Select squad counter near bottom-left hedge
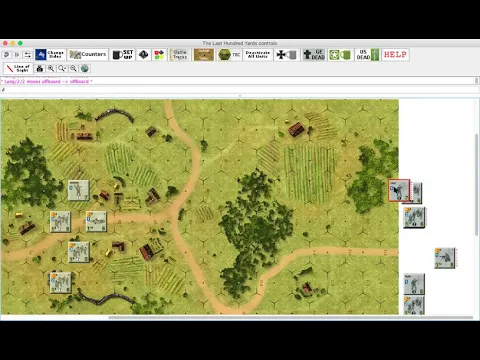This screenshot has width=480, height=360. pos(60,283)
